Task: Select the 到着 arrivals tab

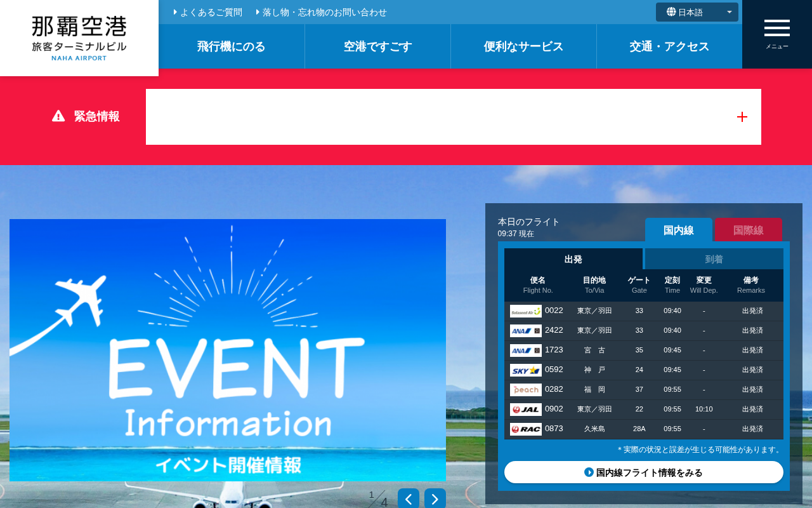Action: pos(714,259)
